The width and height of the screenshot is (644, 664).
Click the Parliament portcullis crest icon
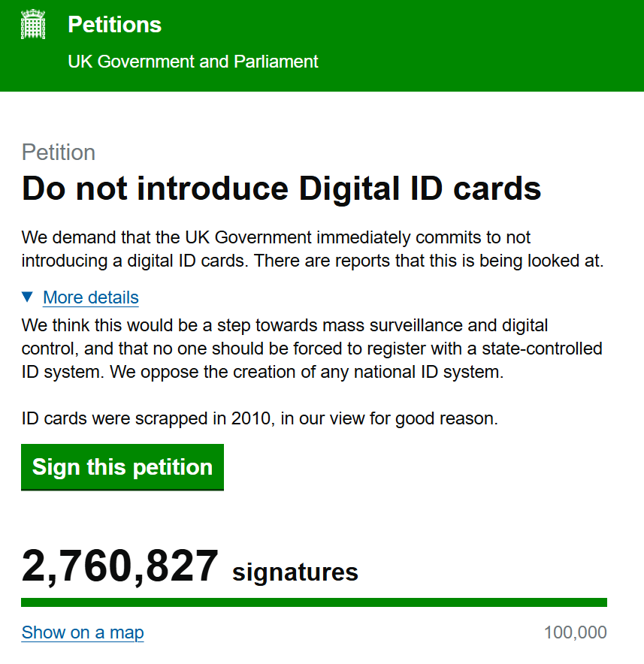(x=33, y=25)
